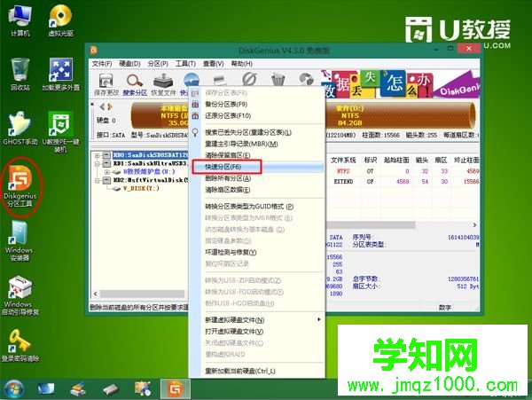Click the Windows Start orb
The height and width of the screenshot is (400, 532).
click(13, 388)
